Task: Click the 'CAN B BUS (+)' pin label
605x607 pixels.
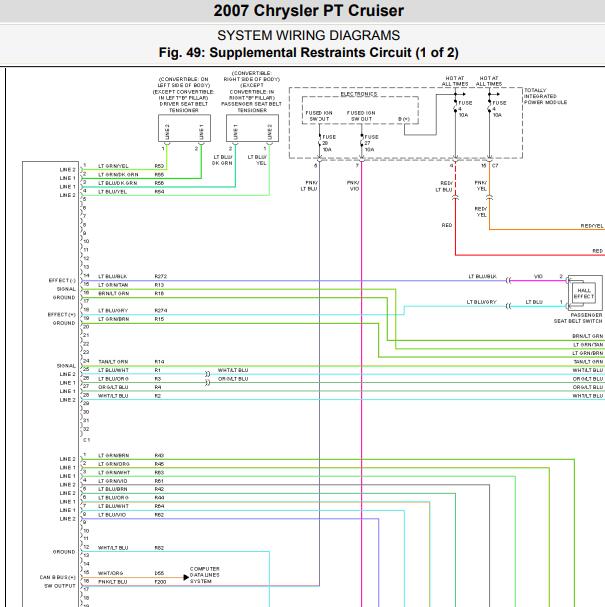Action: click(x=57, y=577)
